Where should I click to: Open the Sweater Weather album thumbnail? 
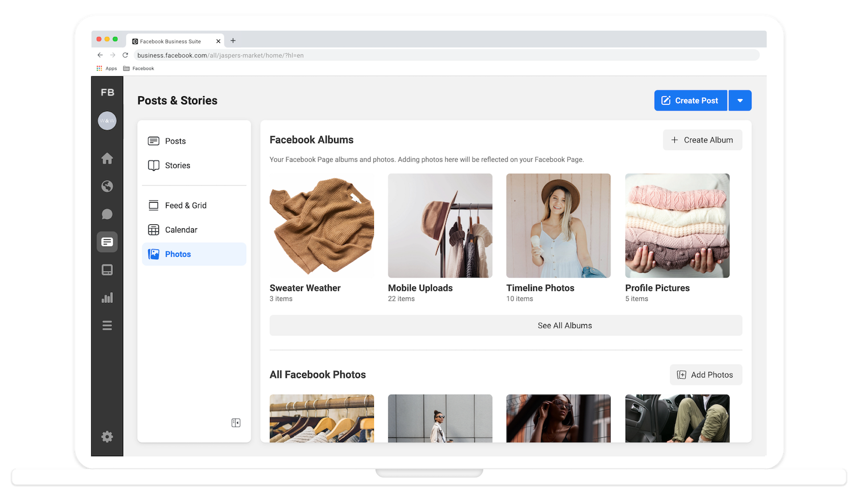point(321,226)
